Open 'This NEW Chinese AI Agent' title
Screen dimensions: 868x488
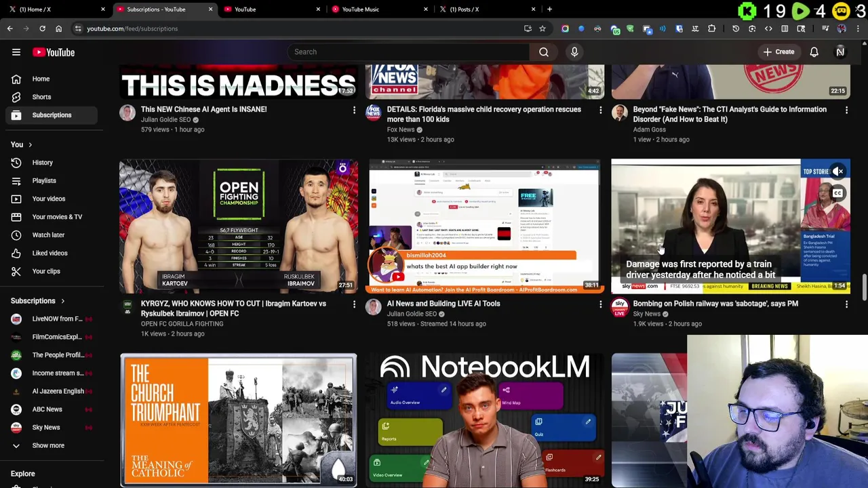tap(203, 109)
